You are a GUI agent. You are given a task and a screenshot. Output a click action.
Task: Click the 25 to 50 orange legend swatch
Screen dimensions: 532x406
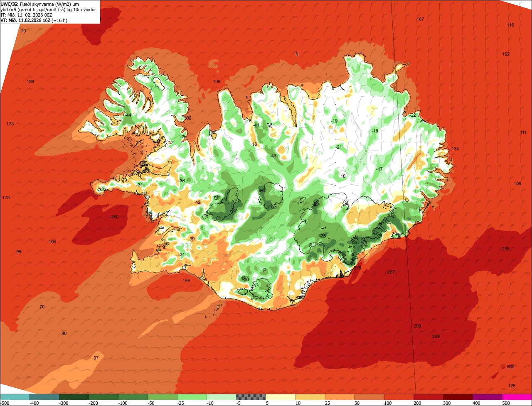(340, 397)
